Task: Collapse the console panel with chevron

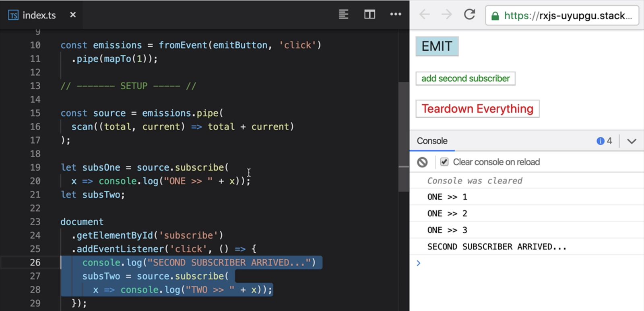Action: pyautogui.click(x=632, y=141)
